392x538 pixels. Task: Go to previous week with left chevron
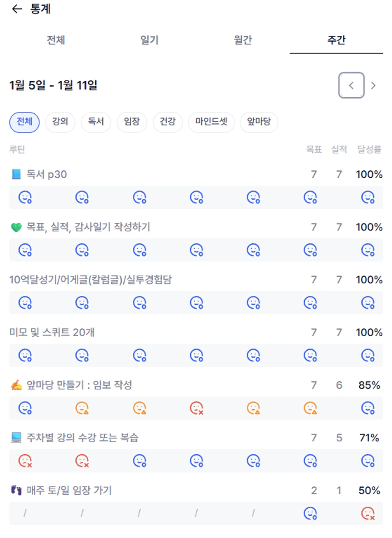[x=351, y=85]
